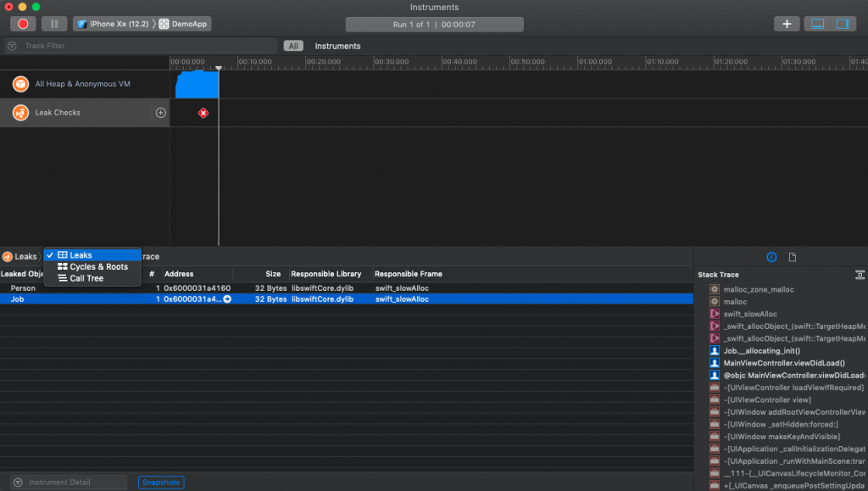868x491 pixels.
Task: Click the 01:00.000 timeline ruler mark
Action: [x=595, y=62]
